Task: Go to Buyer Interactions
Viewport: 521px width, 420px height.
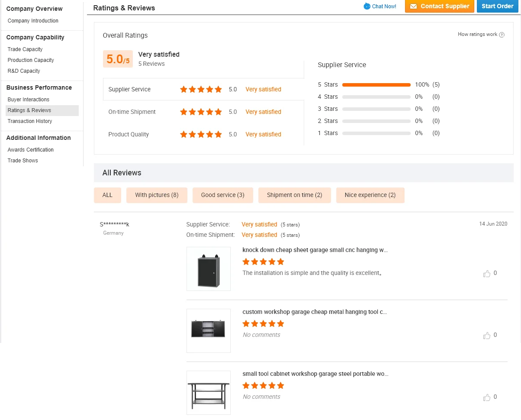Action: tap(29, 100)
